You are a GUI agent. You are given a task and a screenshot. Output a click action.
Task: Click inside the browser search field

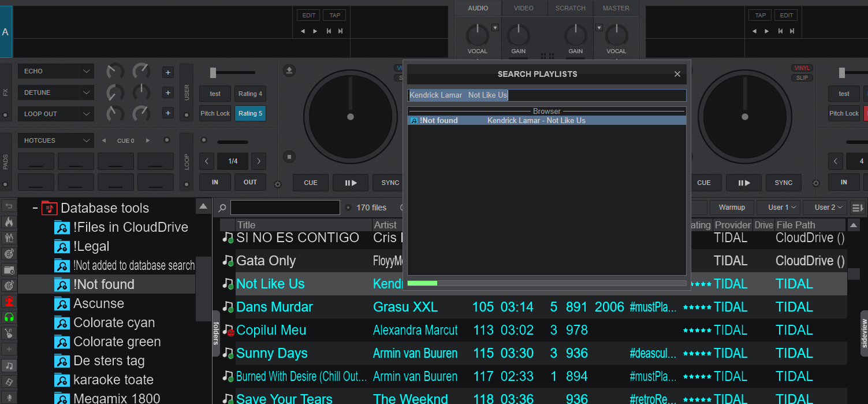[x=285, y=207]
